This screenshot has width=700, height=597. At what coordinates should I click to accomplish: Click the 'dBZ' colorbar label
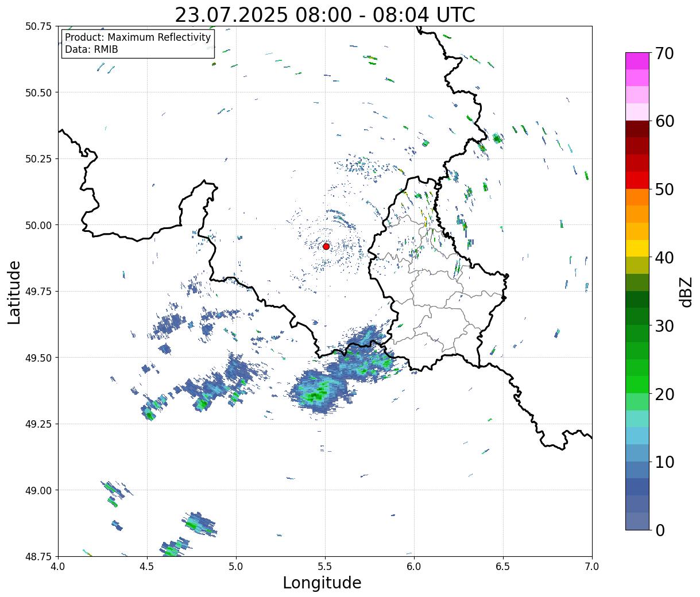[x=686, y=292]
